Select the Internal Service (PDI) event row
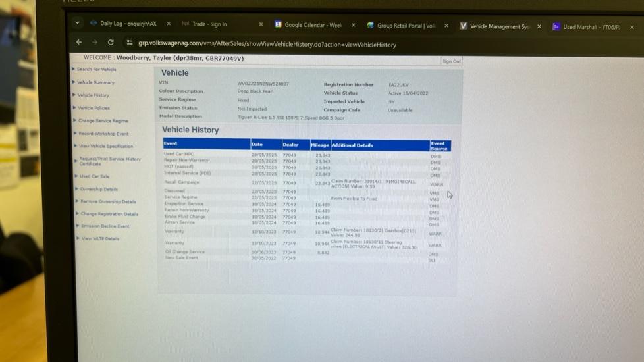 coord(307,174)
